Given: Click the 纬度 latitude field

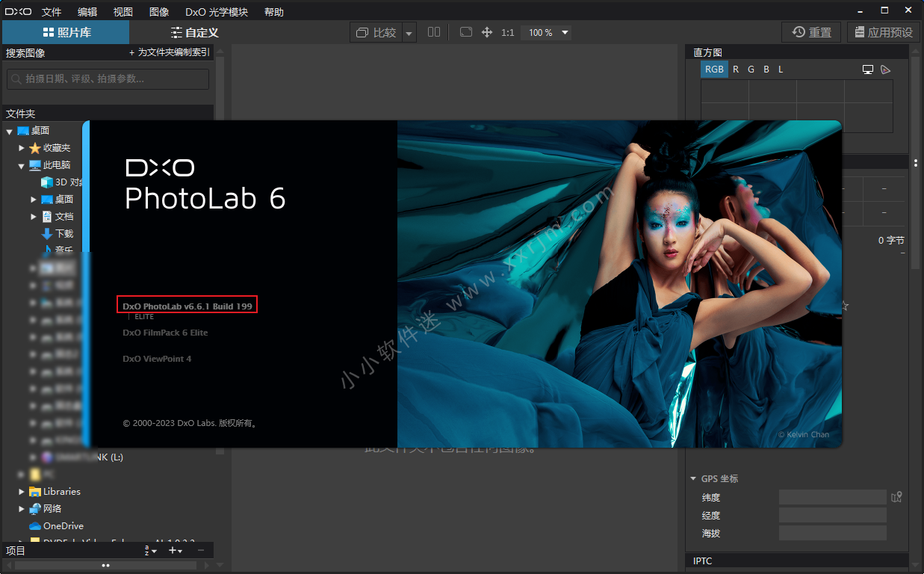Looking at the screenshot, I should tap(832, 497).
